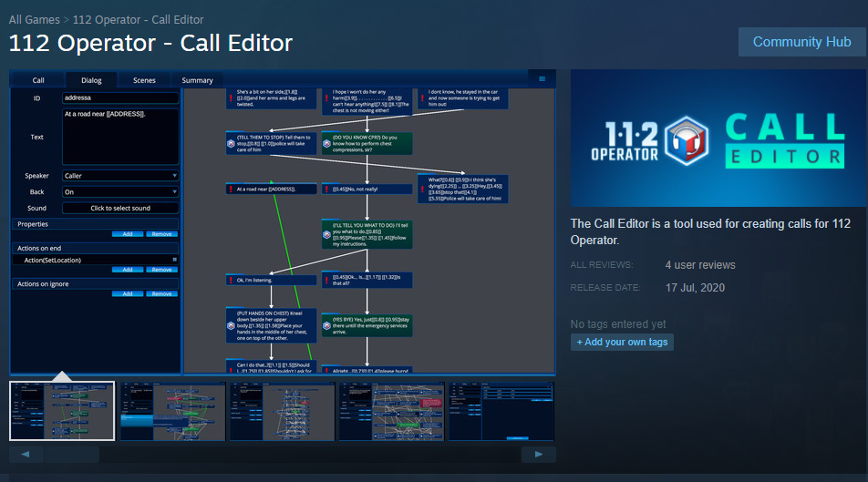Click Add under Actions on end
The height and width of the screenshot is (482, 868).
pyautogui.click(x=128, y=270)
